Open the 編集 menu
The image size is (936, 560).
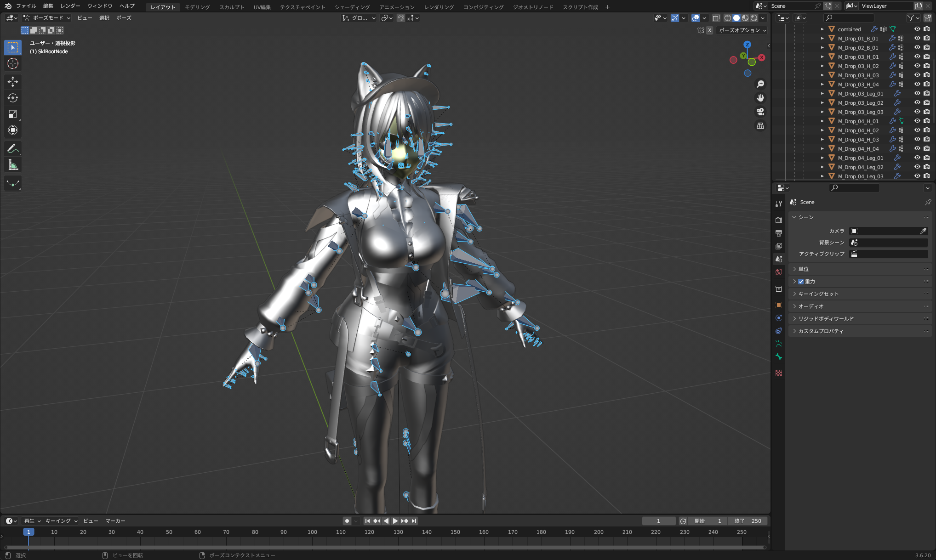[48, 6]
